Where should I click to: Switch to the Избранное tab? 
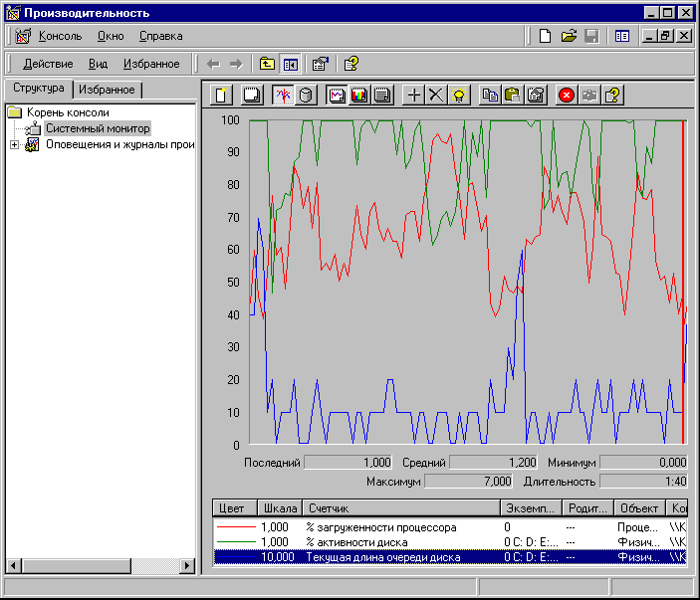tap(110, 90)
